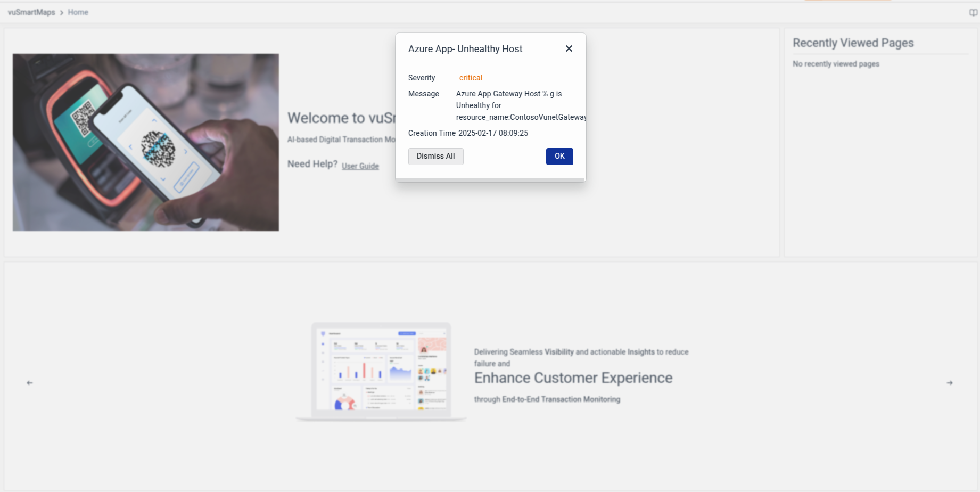Click the vuSmartMaps breadcrumb
Viewport: 980px width, 492px height.
[x=31, y=12]
